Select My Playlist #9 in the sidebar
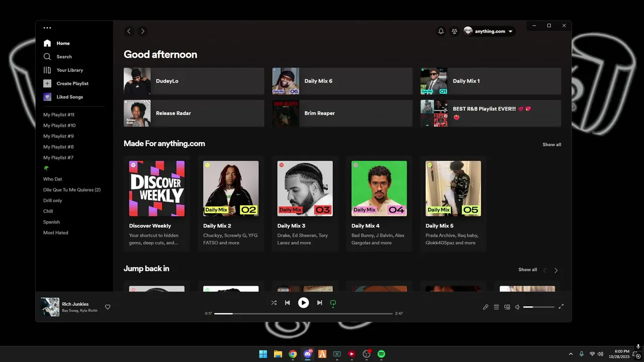 (x=58, y=136)
